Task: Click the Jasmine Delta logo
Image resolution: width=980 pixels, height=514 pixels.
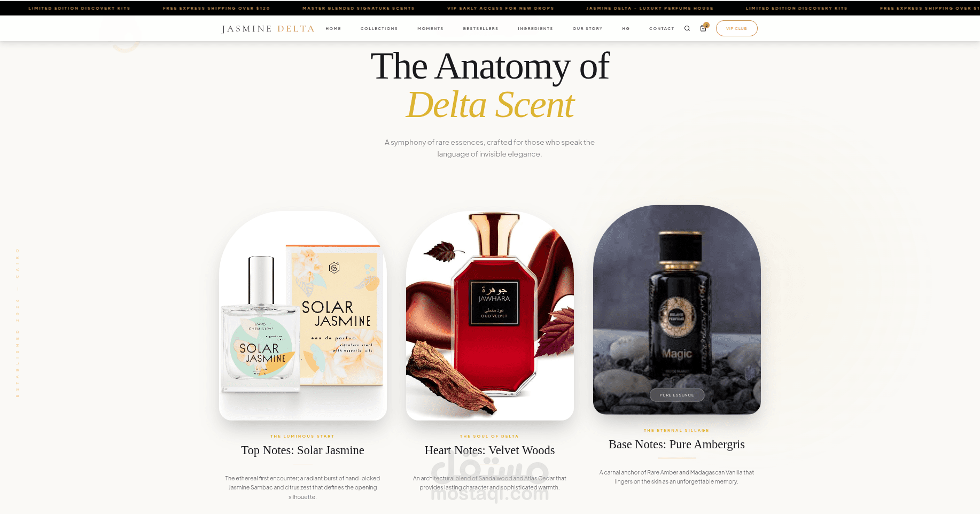Action: [268, 29]
